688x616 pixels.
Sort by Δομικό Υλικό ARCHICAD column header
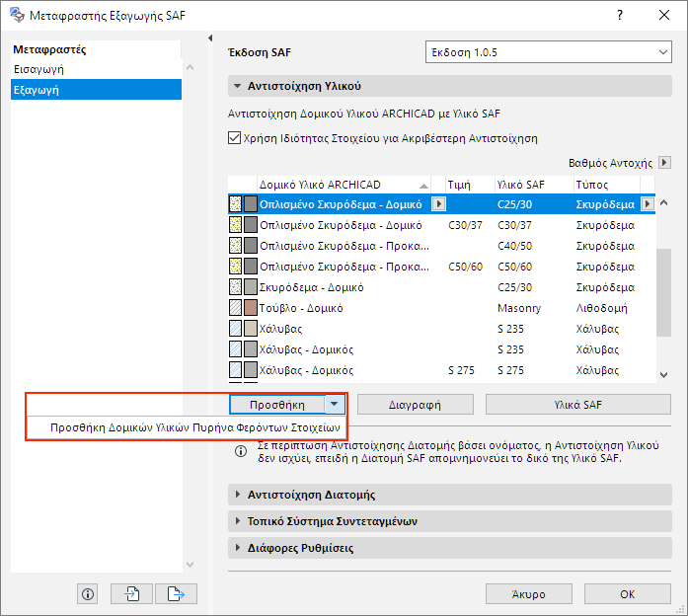point(344,185)
